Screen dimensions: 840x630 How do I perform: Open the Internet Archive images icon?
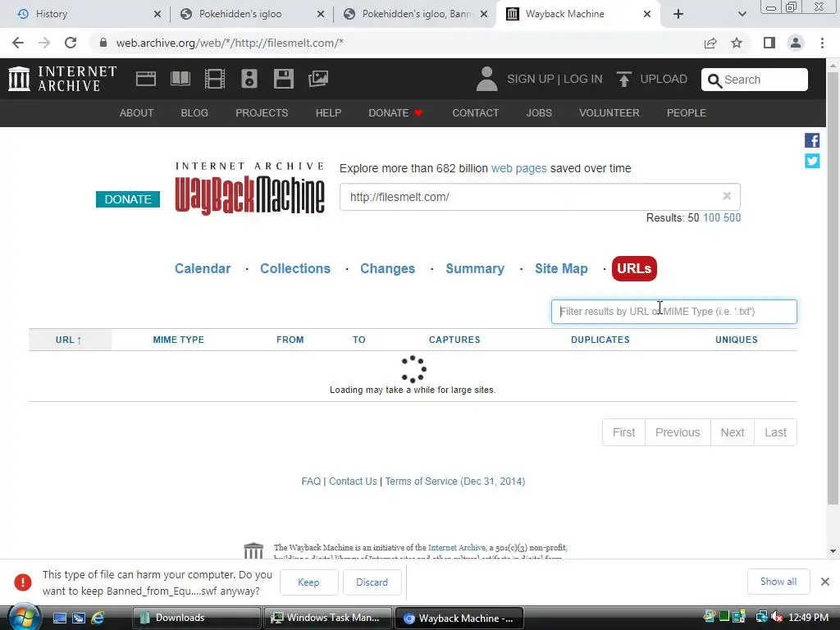coord(318,79)
